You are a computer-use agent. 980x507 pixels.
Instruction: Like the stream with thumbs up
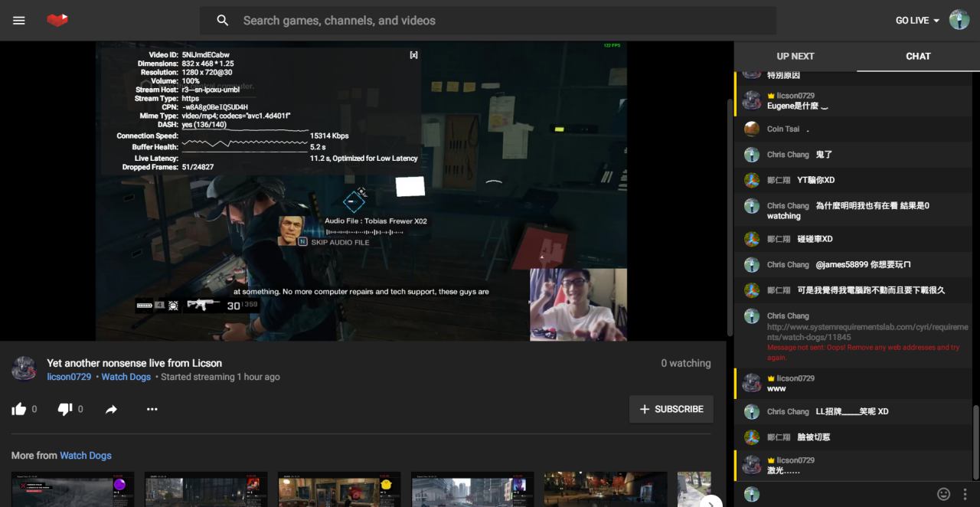pos(19,409)
